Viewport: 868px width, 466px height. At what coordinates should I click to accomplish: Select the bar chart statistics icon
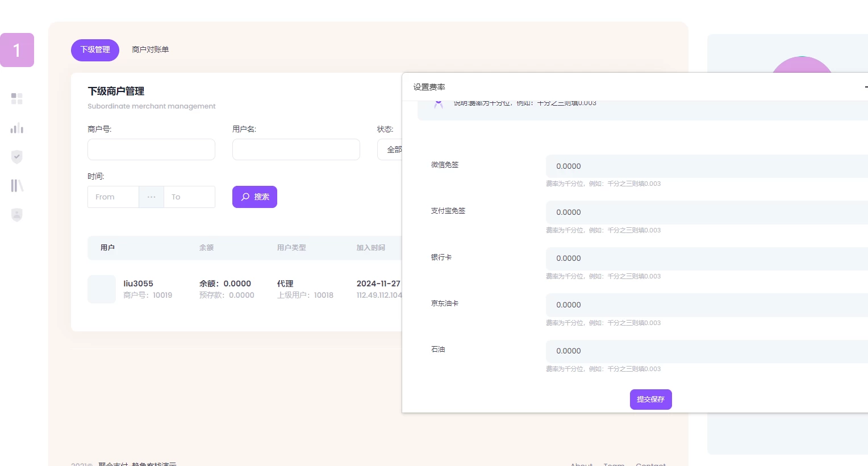click(16, 127)
